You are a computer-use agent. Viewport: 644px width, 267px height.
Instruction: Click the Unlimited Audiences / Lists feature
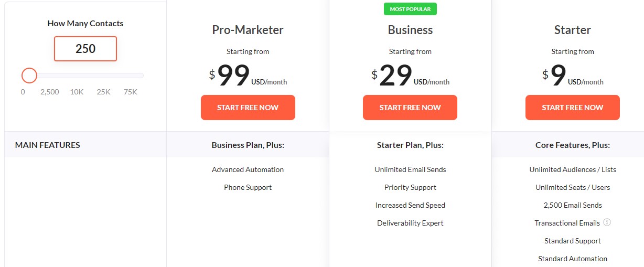573,169
